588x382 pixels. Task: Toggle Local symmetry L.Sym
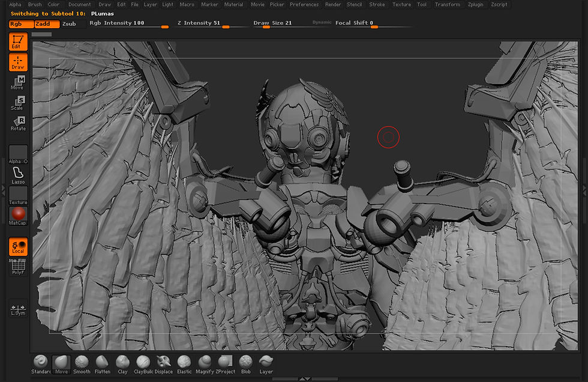click(18, 309)
